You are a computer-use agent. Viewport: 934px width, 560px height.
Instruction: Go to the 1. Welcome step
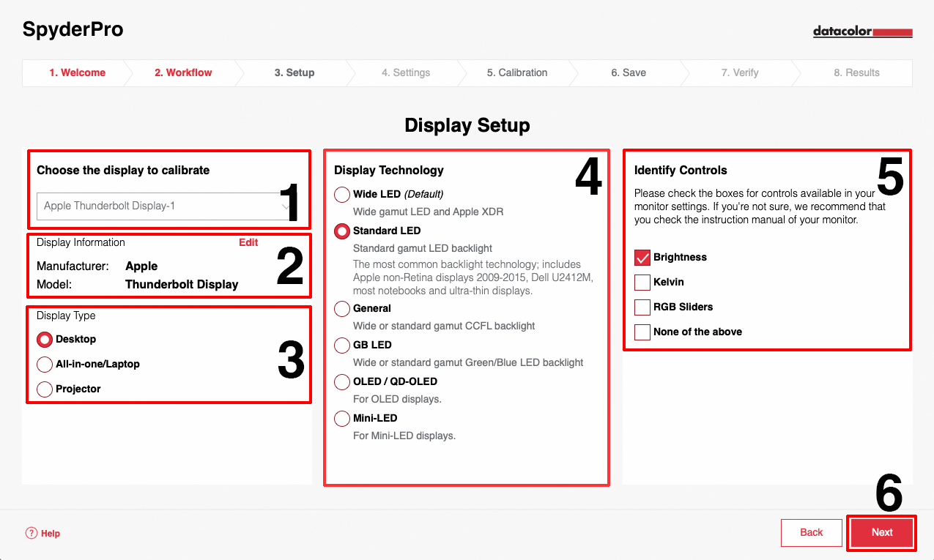pos(77,72)
